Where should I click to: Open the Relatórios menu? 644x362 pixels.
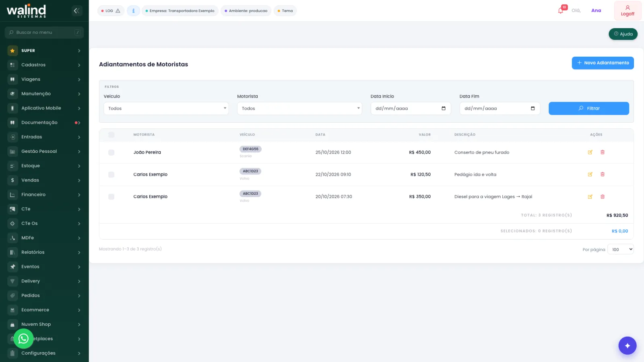44,252
